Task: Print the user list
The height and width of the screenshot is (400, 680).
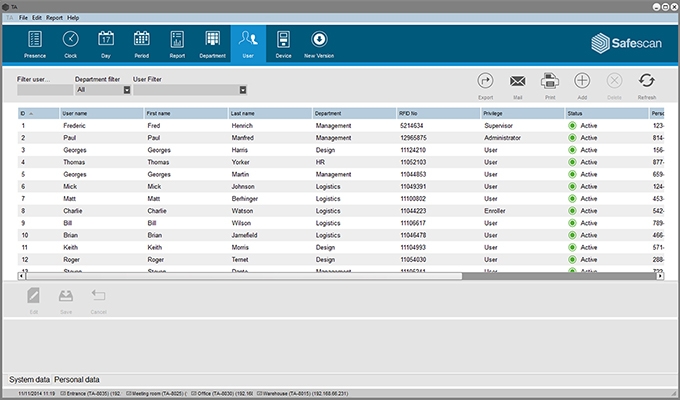Action: point(549,84)
